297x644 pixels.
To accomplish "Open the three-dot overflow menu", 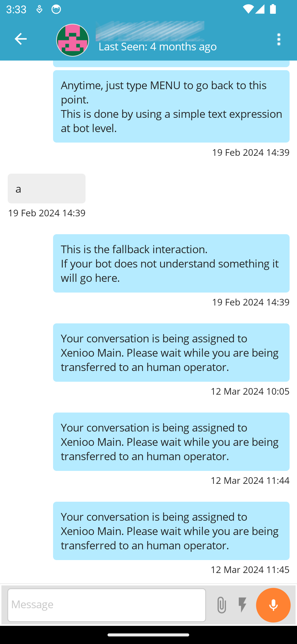I will [279, 39].
